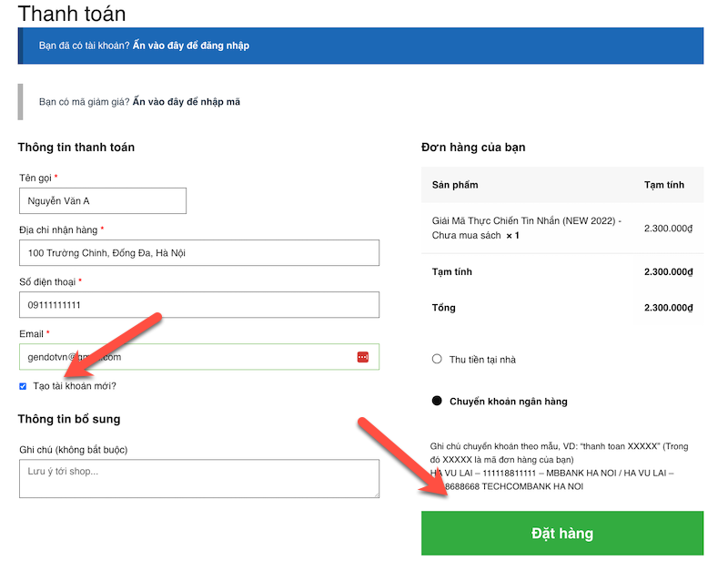Click the "Ghi chú" order notes textarea
Screen dimensions: 728x571
coord(199,478)
